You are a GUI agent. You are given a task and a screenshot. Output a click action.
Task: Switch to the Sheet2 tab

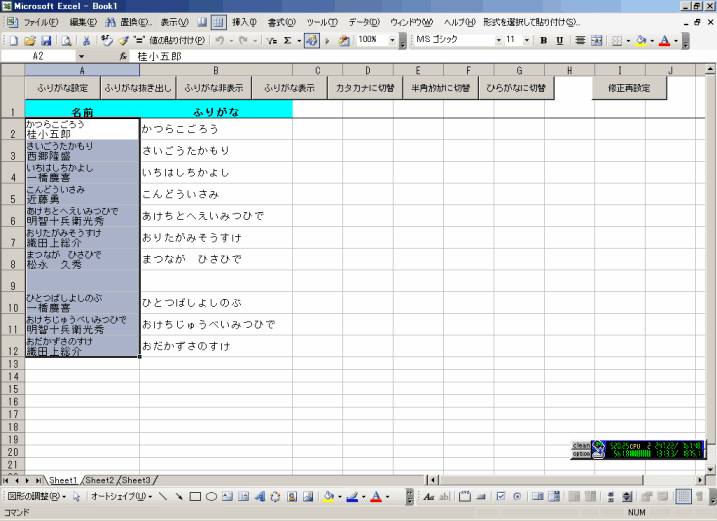99,480
